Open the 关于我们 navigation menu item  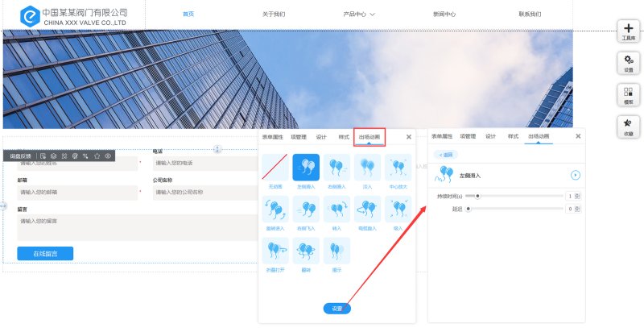coord(274,15)
